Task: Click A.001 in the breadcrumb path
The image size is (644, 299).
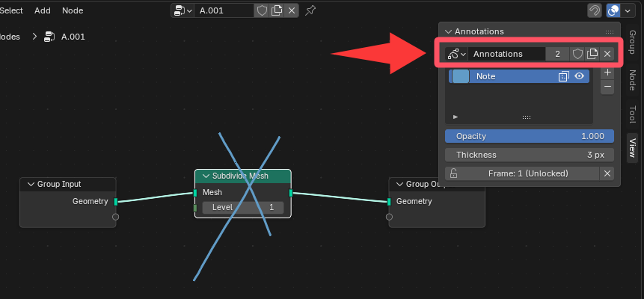Action: click(73, 37)
